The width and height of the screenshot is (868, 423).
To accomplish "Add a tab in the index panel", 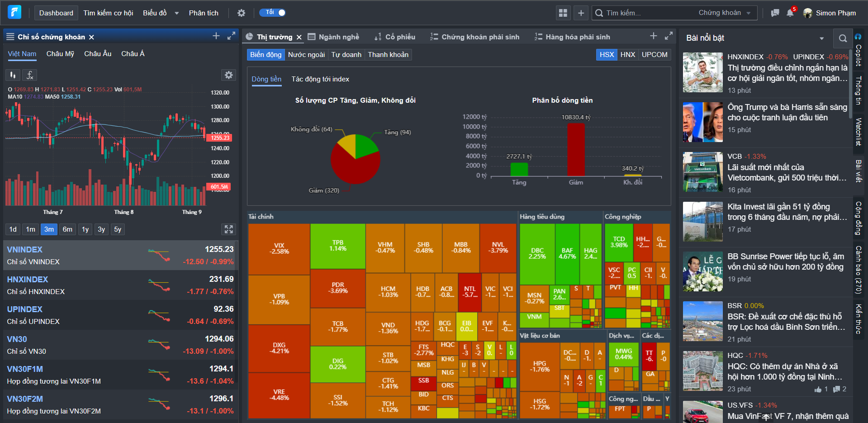I will [x=216, y=36].
